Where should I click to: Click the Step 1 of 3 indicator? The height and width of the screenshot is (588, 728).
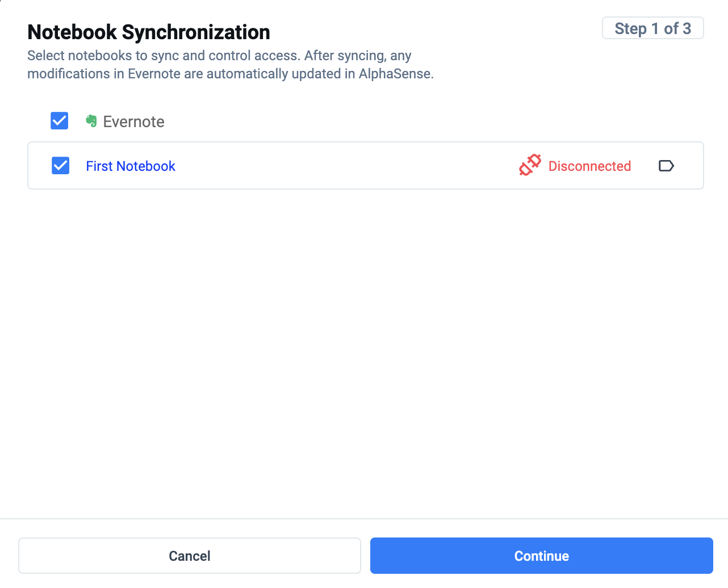point(652,28)
